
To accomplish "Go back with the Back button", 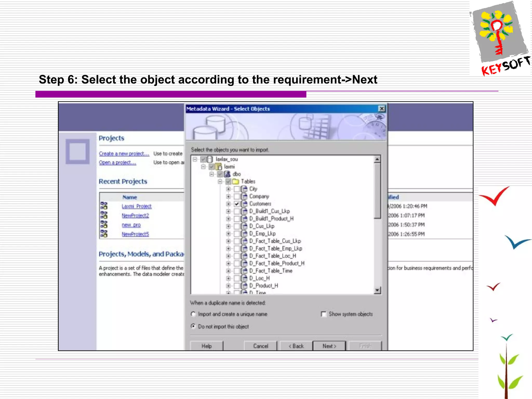I will [296, 346].
